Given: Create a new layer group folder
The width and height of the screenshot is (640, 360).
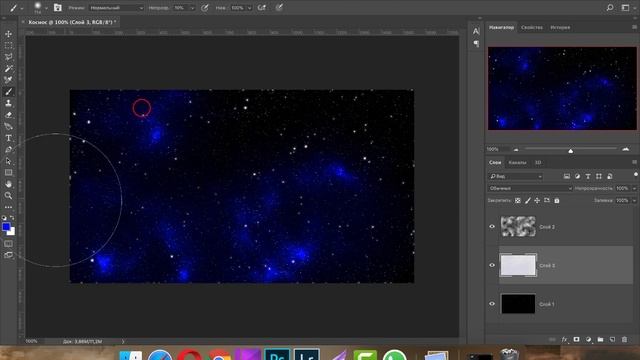Looking at the screenshot, I should (x=600, y=339).
